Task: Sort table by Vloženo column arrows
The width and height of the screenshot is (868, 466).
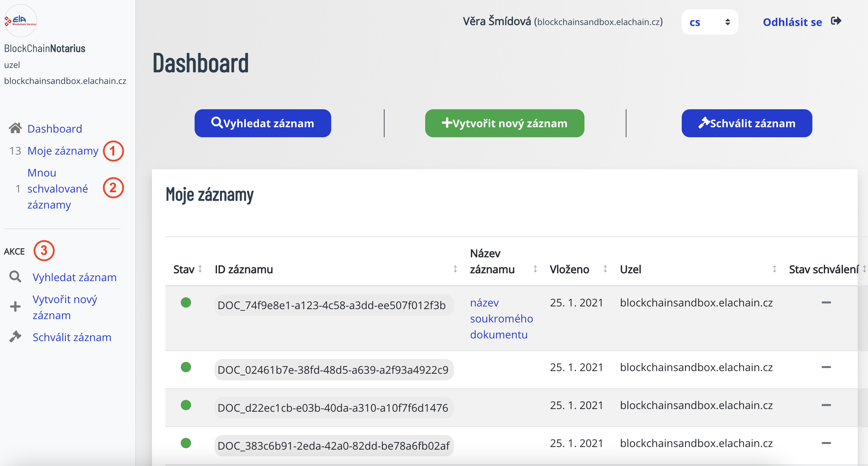Action: 605,269
